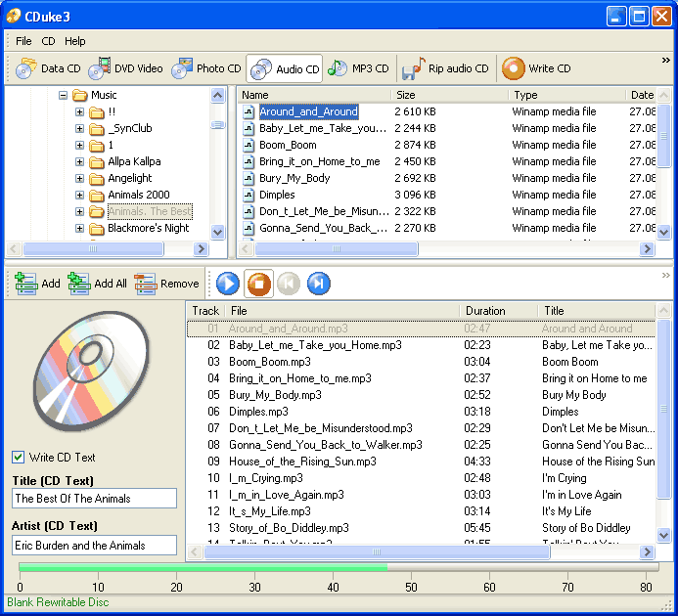678x616 pixels.
Task: Start the Rip audio CD tool
Action: (445, 68)
